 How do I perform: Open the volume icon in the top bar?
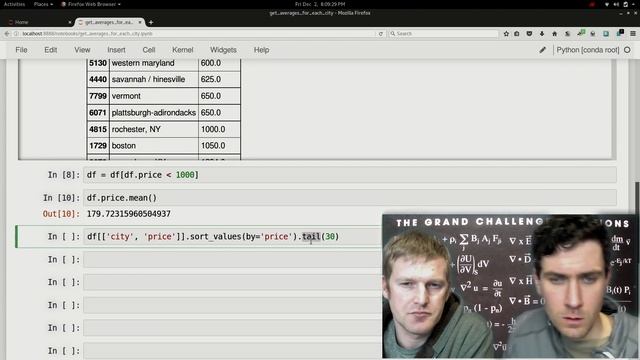pos(616,4)
